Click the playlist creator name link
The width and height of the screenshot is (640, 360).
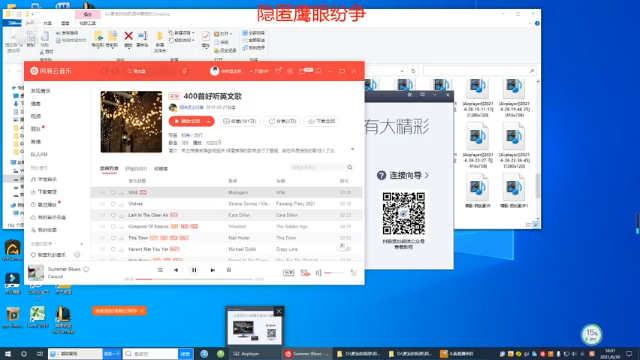(191, 107)
